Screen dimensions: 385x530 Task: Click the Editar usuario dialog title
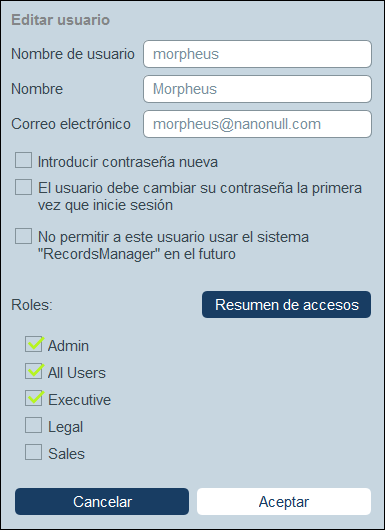[x=61, y=20]
